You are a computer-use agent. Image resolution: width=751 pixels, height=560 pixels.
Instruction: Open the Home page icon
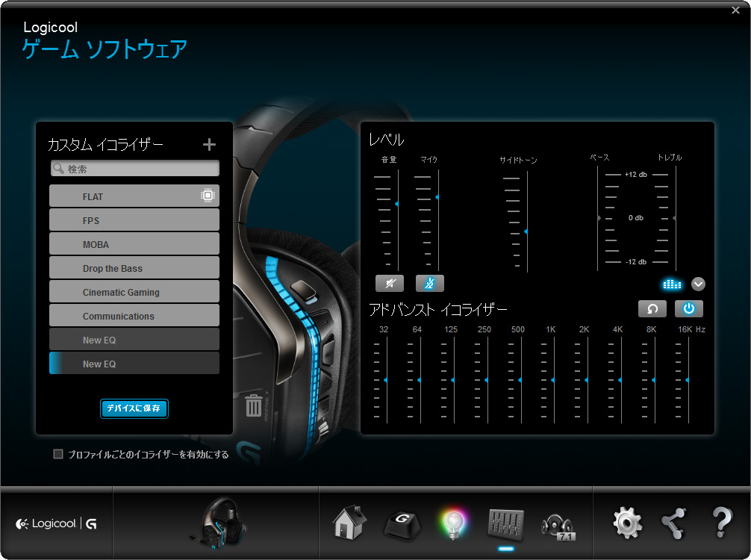pyautogui.click(x=349, y=522)
